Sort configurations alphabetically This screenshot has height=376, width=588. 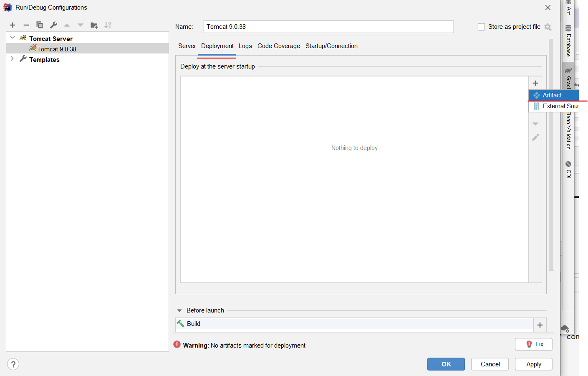pyautogui.click(x=108, y=25)
